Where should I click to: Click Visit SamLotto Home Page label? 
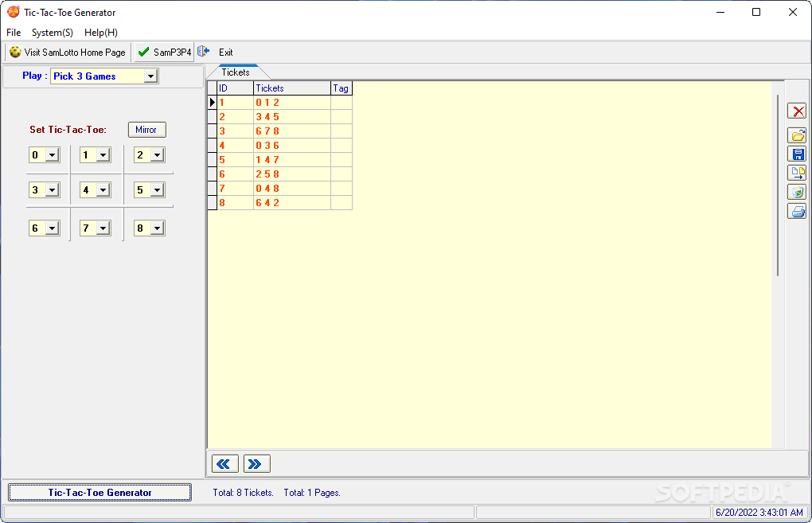point(75,53)
